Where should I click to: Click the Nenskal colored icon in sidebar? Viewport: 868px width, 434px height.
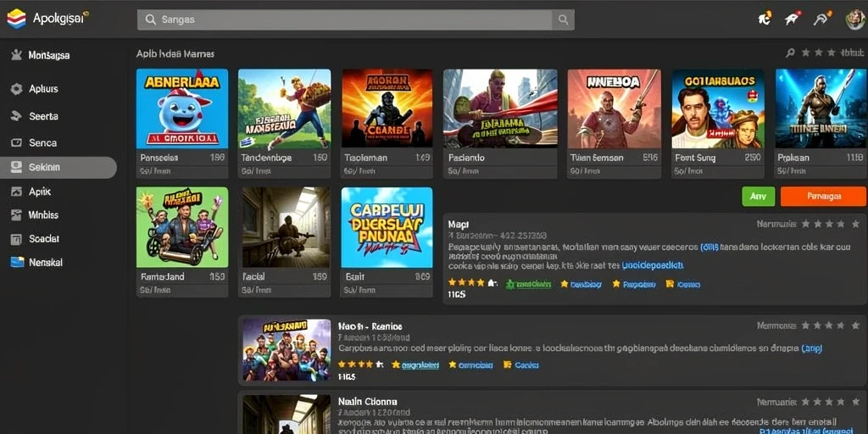tap(17, 263)
